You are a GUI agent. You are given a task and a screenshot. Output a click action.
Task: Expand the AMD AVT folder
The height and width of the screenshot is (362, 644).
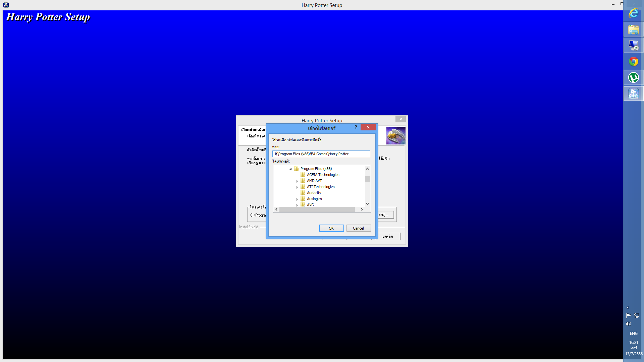[297, 181]
